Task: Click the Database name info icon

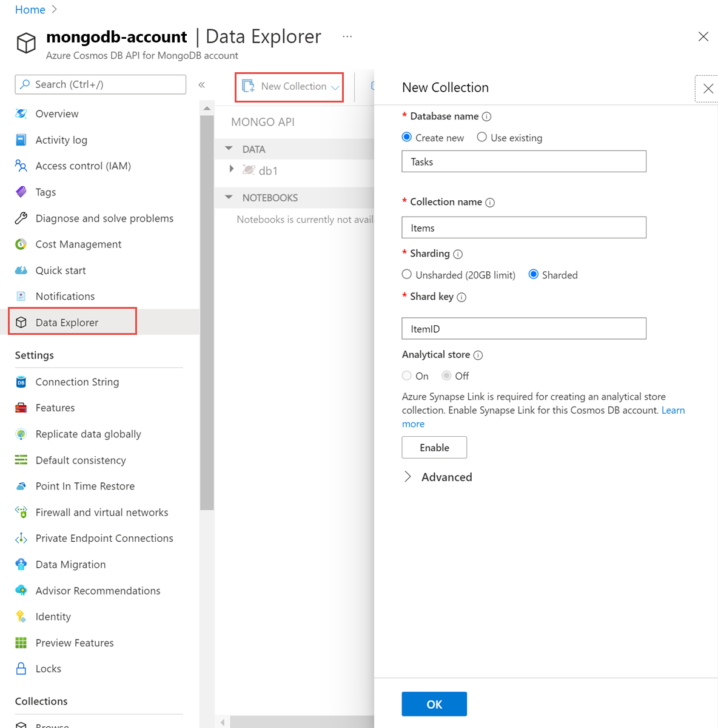Action: click(x=486, y=116)
